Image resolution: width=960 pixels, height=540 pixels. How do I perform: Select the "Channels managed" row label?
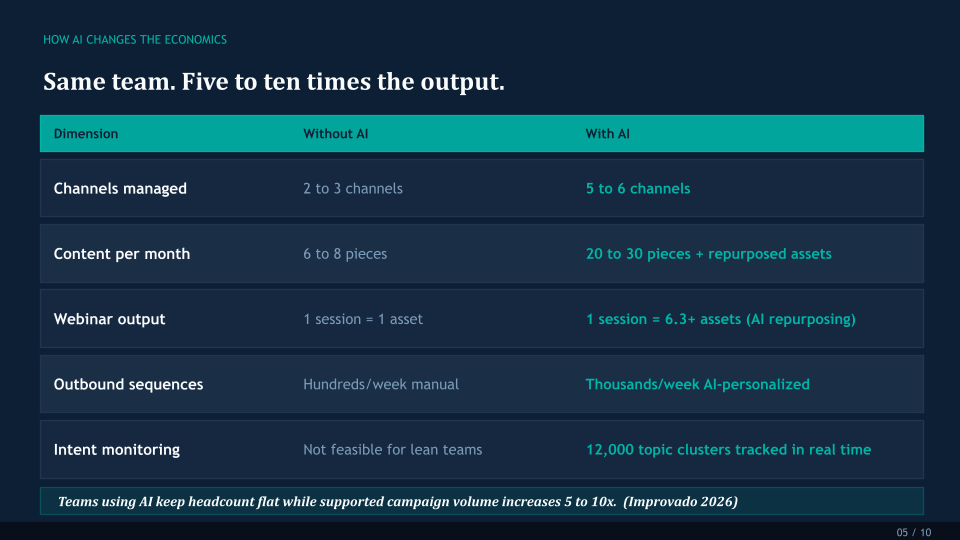pyautogui.click(x=120, y=189)
